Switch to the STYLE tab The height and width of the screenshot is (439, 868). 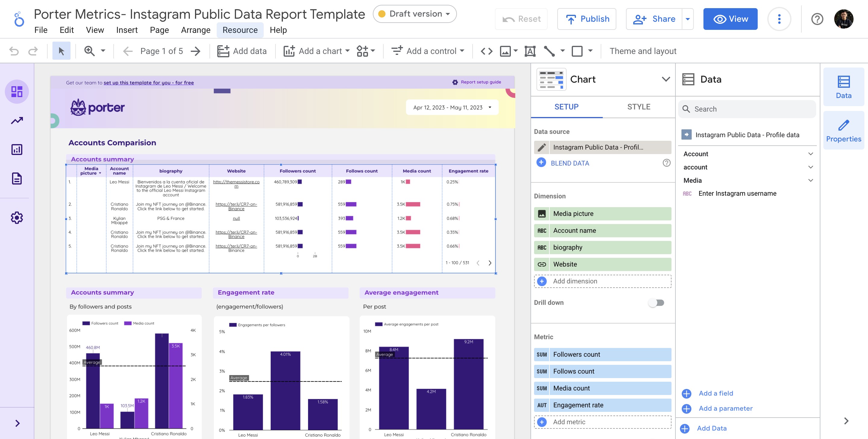point(639,107)
